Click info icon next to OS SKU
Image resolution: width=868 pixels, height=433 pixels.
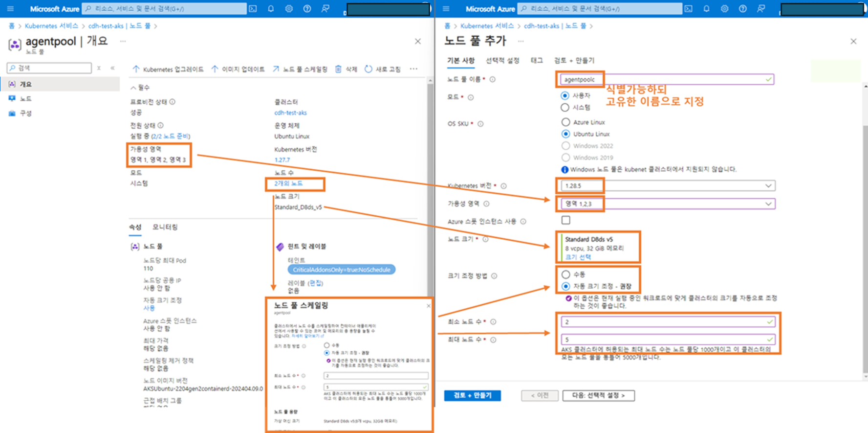click(x=480, y=124)
